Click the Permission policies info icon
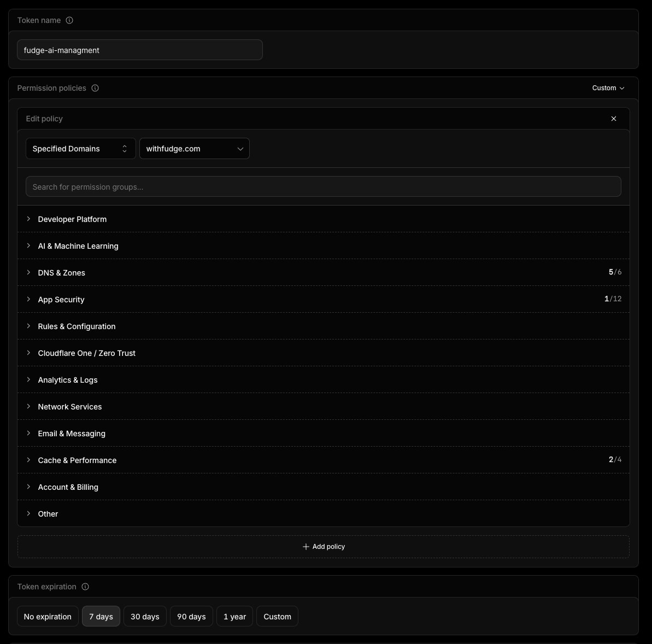This screenshot has height=644, width=652. pyautogui.click(x=95, y=88)
